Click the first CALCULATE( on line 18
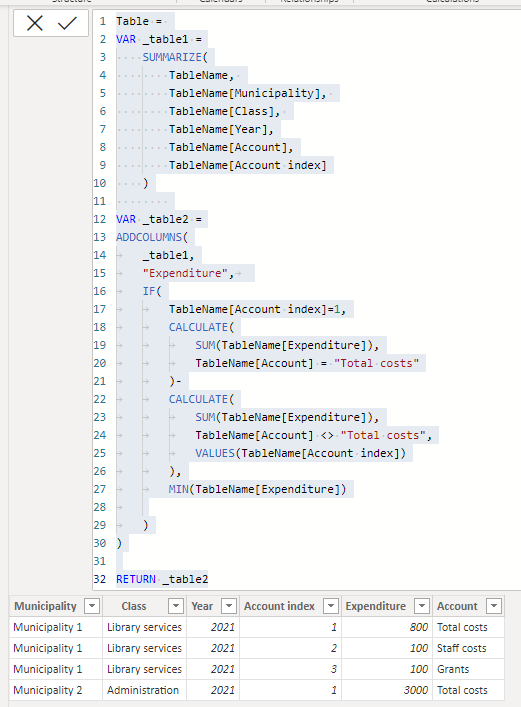Screen dimensions: 521x707 202,327
